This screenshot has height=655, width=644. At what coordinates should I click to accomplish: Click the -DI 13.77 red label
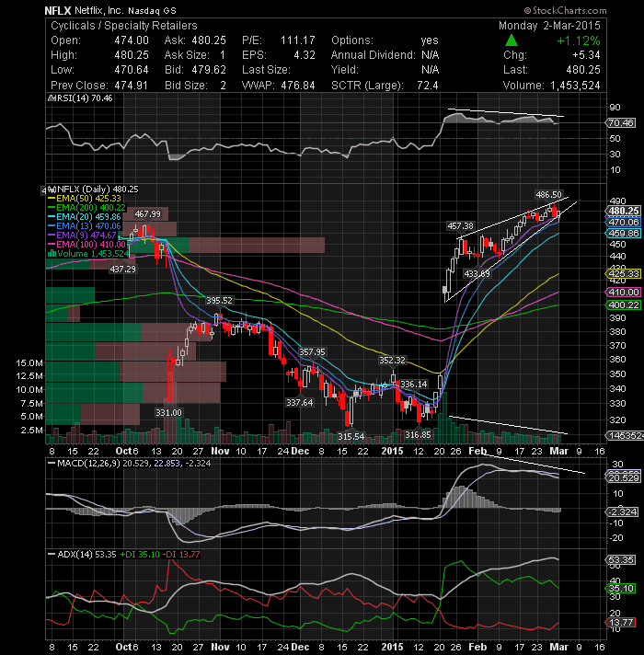click(x=181, y=555)
